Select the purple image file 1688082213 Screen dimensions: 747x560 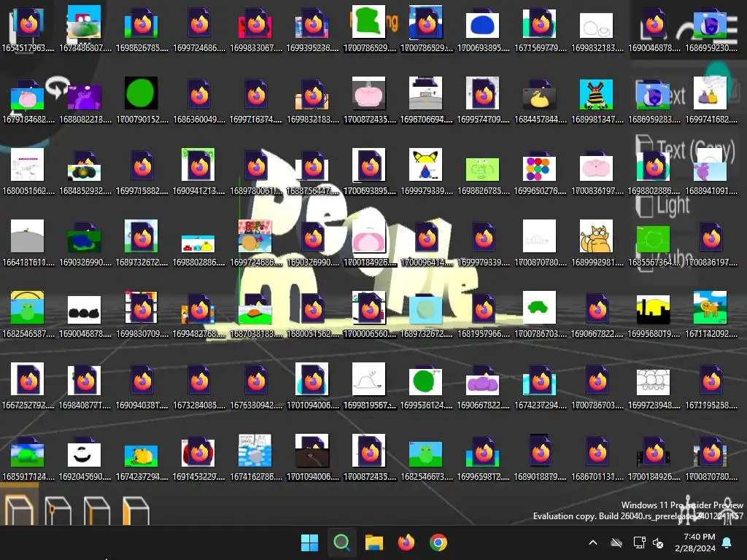point(85,100)
